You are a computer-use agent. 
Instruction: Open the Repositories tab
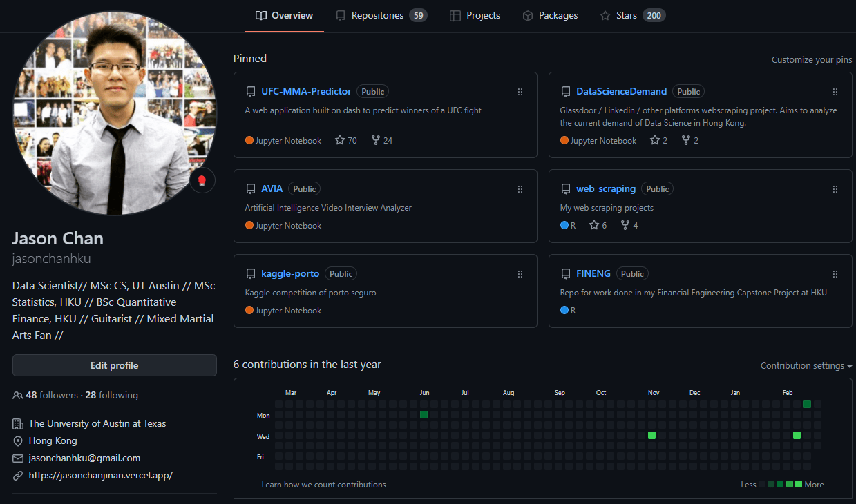pos(381,15)
